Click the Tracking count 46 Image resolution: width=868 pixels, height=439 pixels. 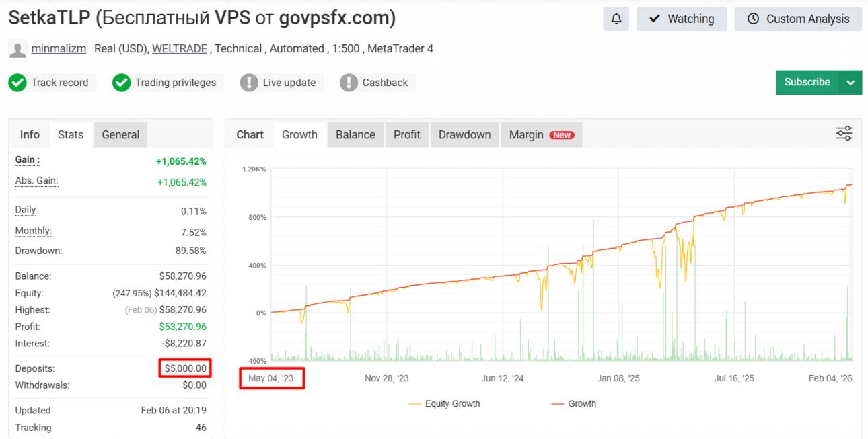point(201,428)
